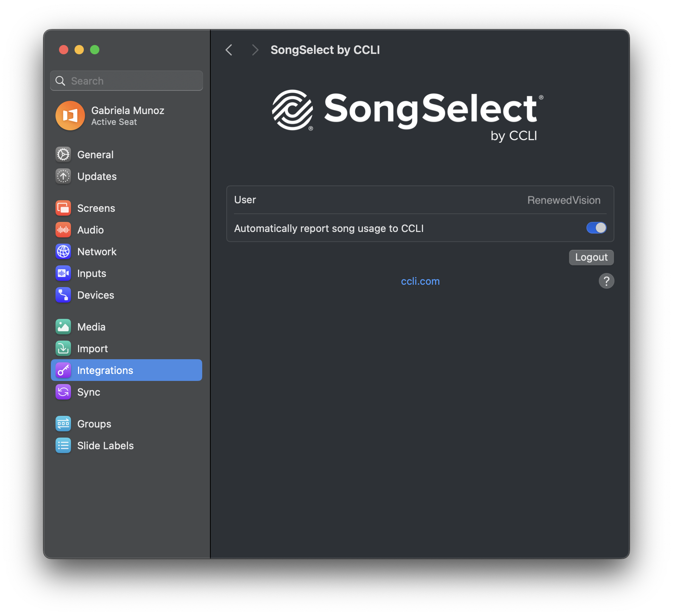Image resolution: width=673 pixels, height=616 pixels.
Task: Select the Slide Labels text in sidebar
Action: [x=106, y=446]
